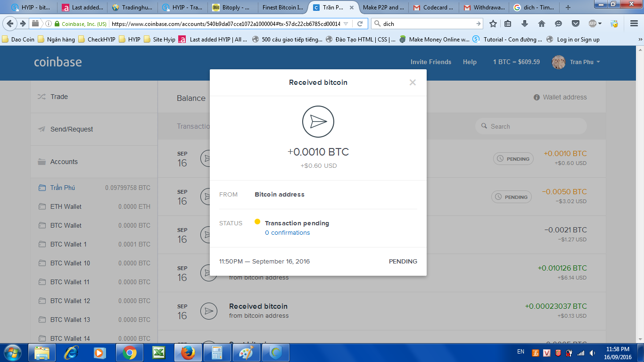Bookmark this page with the star icon
Screen dimensions: 644x362
(493, 24)
